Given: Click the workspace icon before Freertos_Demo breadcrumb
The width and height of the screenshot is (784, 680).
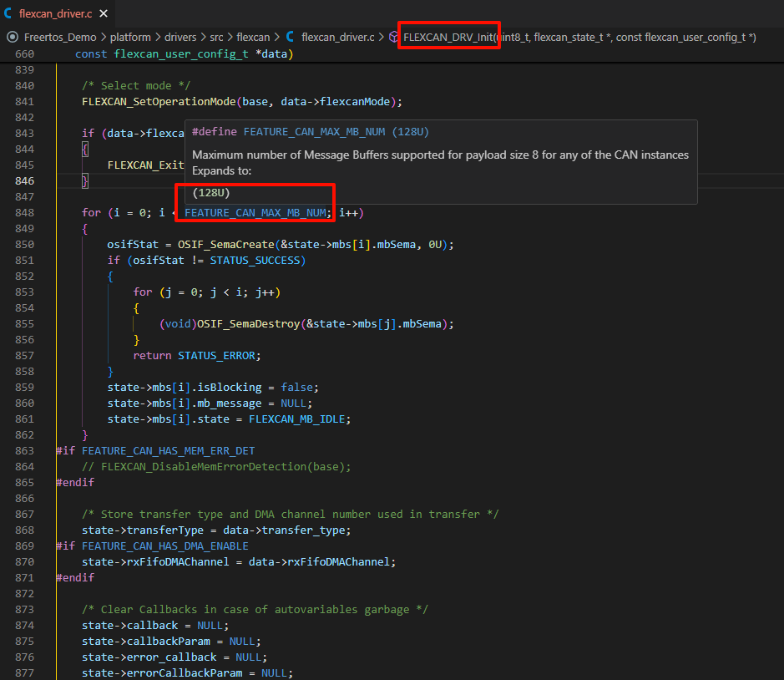Looking at the screenshot, I should click(x=12, y=37).
